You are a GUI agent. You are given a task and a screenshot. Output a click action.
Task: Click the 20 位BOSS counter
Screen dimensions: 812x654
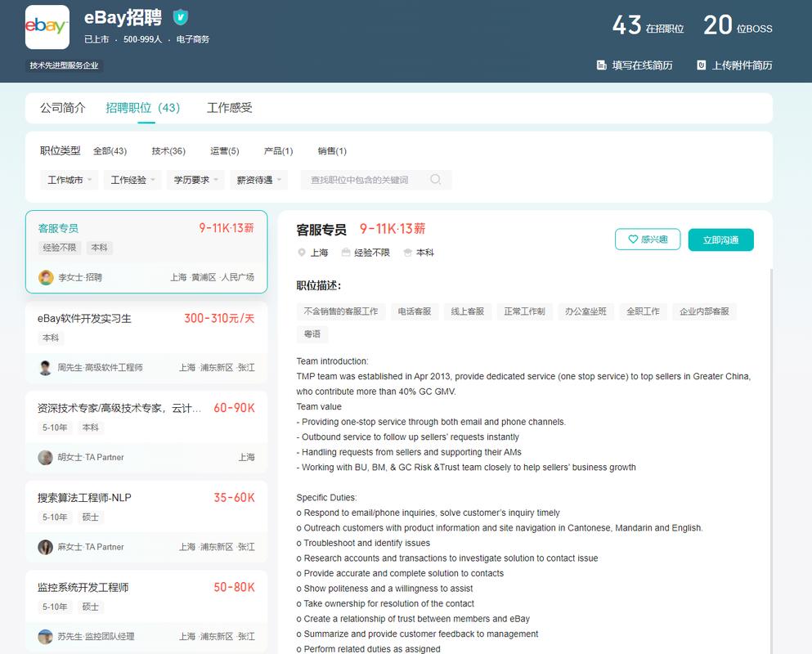(x=738, y=25)
